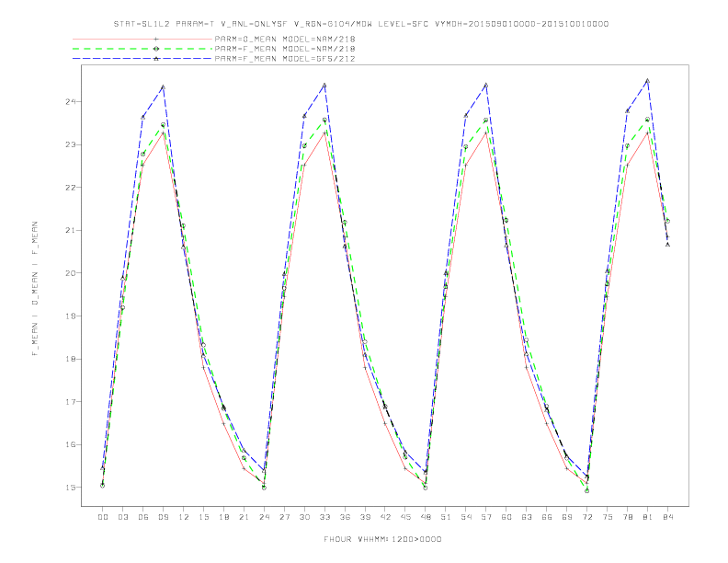Click the y-axis tick value 21
This screenshot has width=728, height=563.
(x=71, y=230)
